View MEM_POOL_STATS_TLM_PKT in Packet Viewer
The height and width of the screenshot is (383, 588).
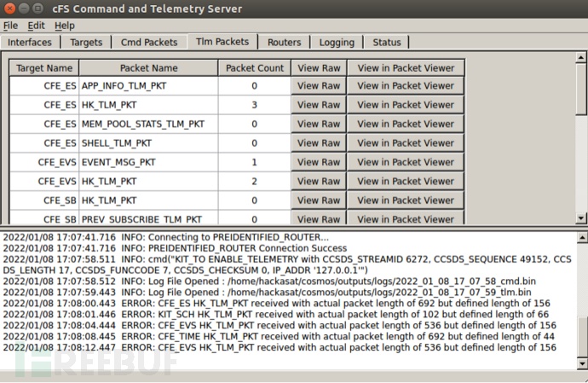(406, 124)
